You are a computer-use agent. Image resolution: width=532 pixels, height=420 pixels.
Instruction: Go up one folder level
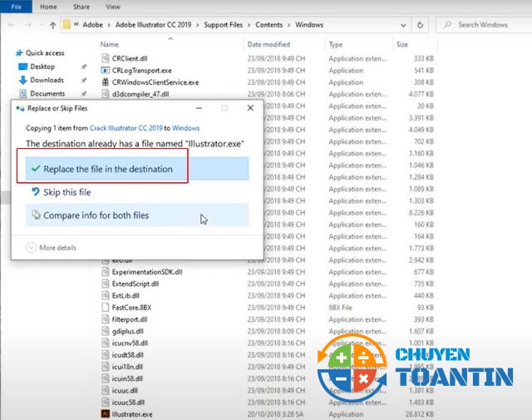point(52,25)
